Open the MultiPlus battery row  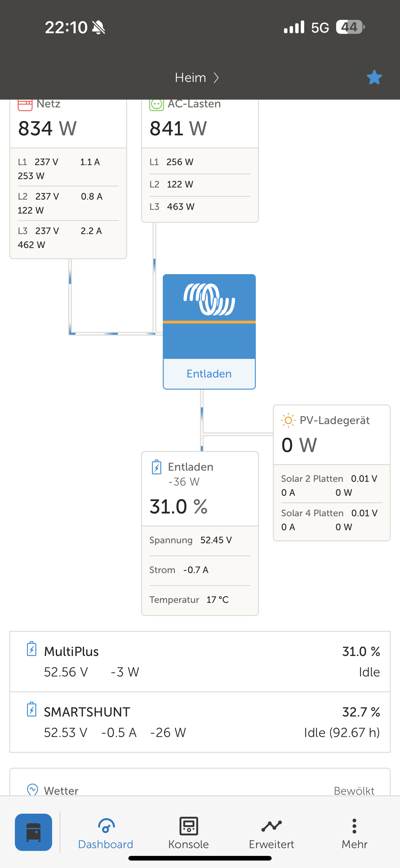pos(200,662)
